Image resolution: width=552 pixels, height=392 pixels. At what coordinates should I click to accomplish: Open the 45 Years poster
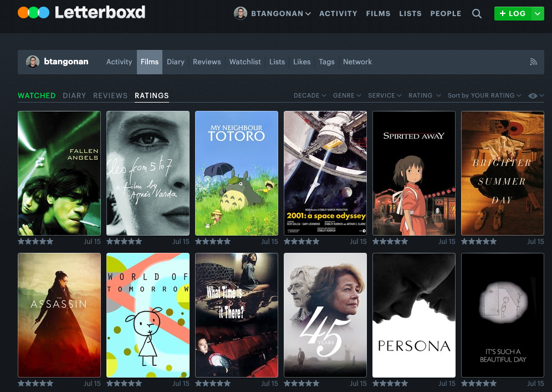[325, 315]
